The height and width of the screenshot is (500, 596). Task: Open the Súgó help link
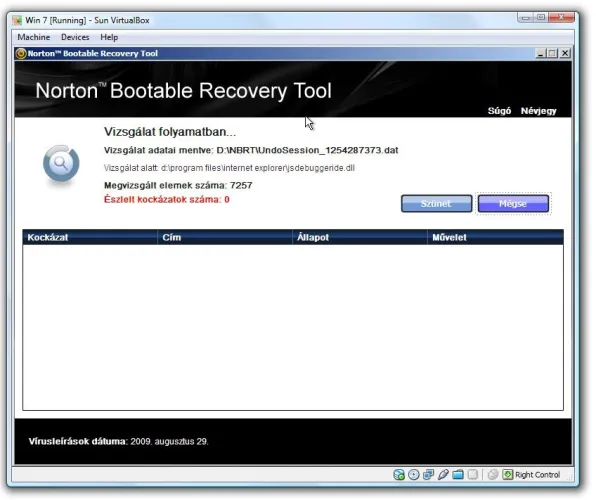[x=499, y=111]
